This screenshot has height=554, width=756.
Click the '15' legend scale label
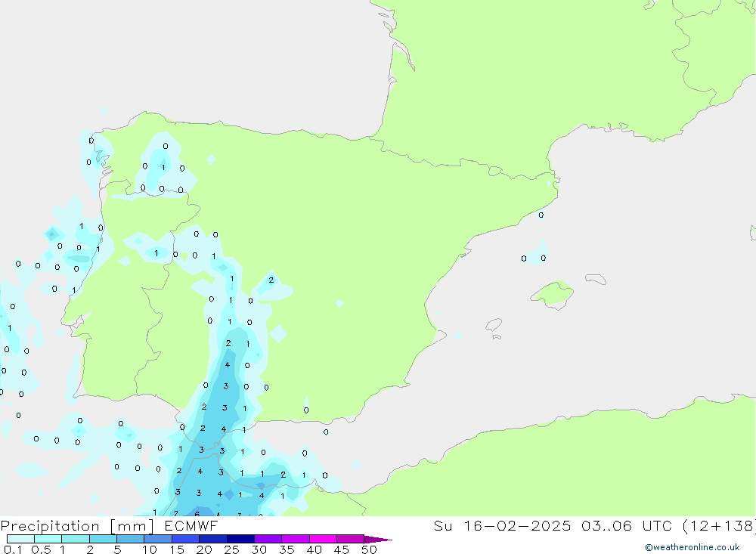[177, 549]
